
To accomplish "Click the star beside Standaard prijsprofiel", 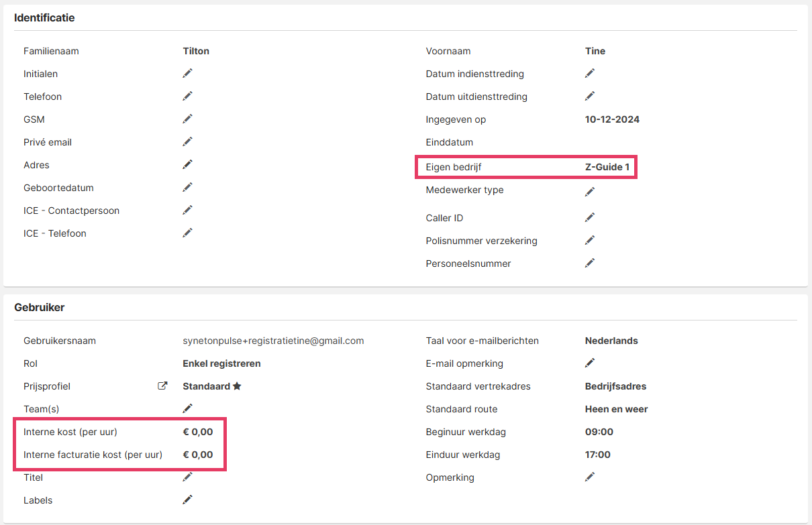I will coord(237,386).
